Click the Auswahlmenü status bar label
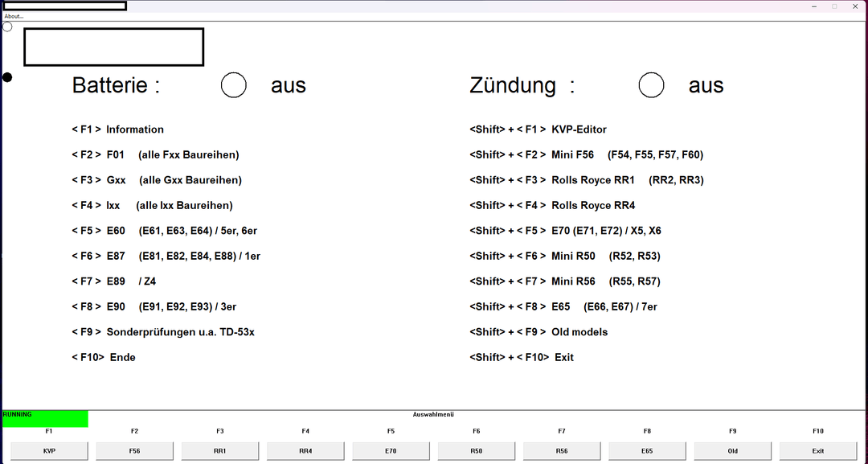Image resolution: width=868 pixels, height=464 pixels. point(433,414)
